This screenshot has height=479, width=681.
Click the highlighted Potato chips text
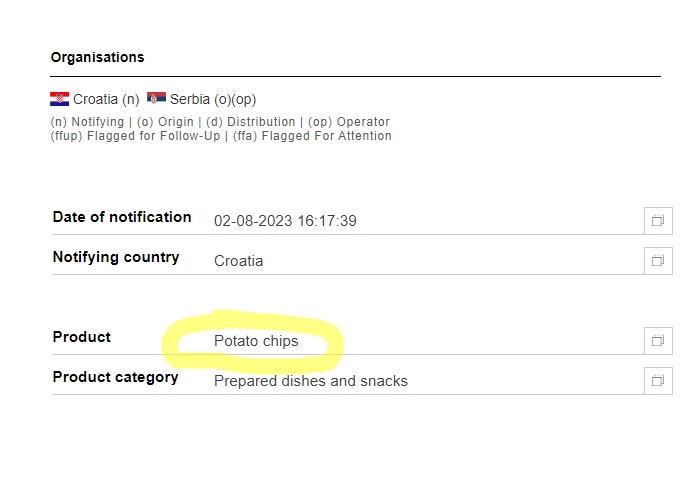click(256, 341)
